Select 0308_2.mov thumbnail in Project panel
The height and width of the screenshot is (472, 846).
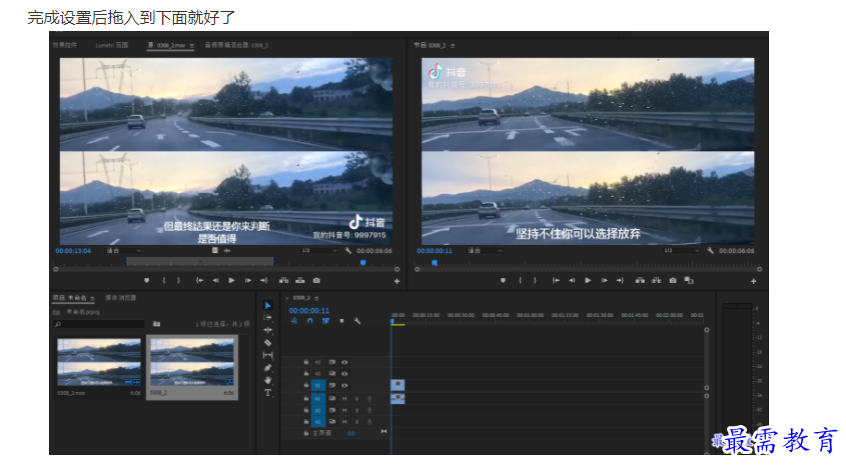pos(99,362)
